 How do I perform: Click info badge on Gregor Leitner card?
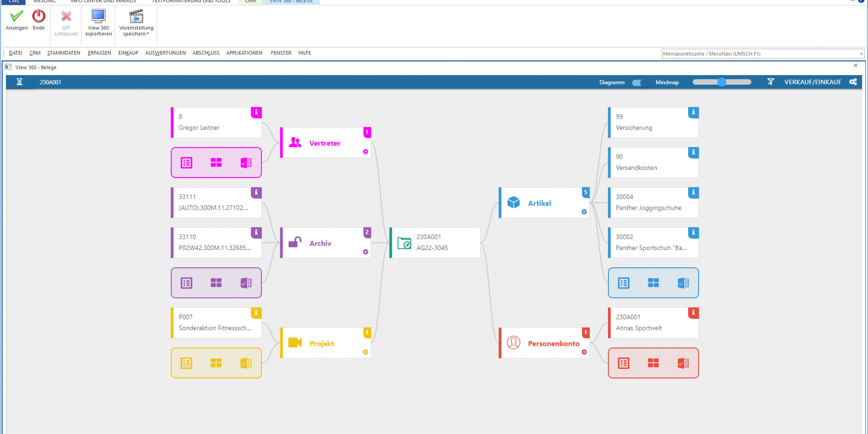pyautogui.click(x=256, y=112)
